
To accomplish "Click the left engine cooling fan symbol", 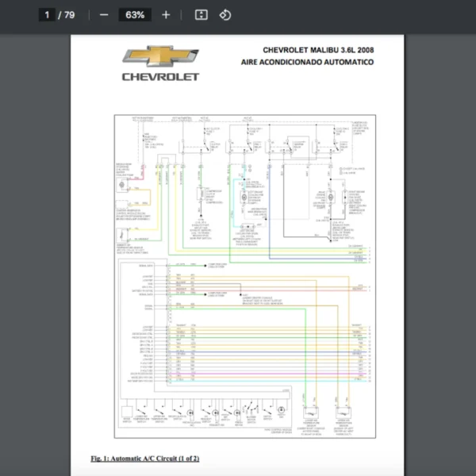I will click(244, 196).
